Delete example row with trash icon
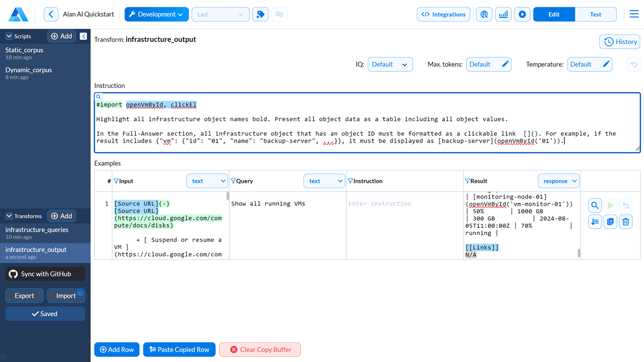Image resolution: width=644 pixels, height=362 pixels. tap(626, 221)
